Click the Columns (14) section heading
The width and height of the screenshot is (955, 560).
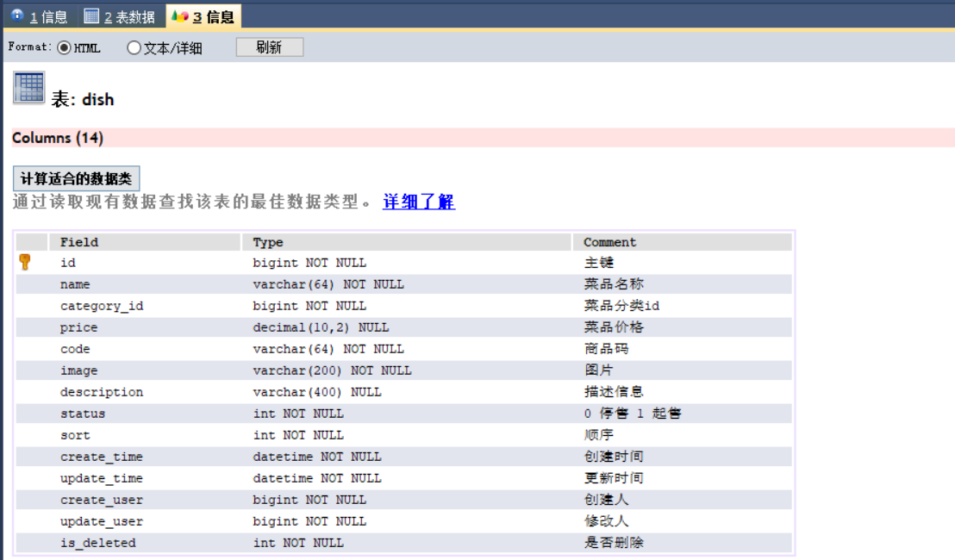click(x=58, y=138)
